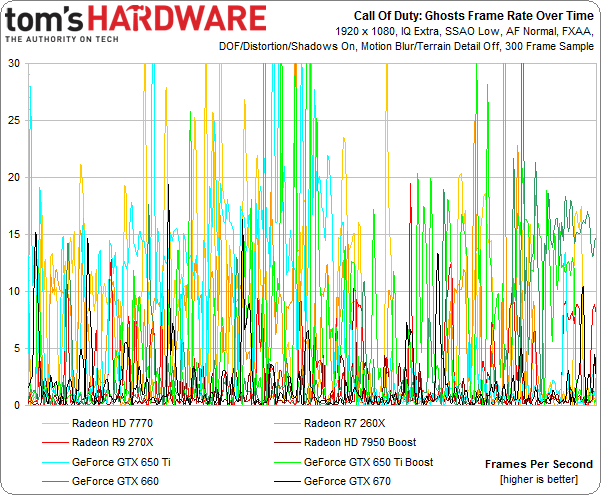Click the chart title 'Call Of Duty: Ghosts Frame Rate Over Time'
The width and height of the screenshot is (601, 495).
[x=473, y=16]
